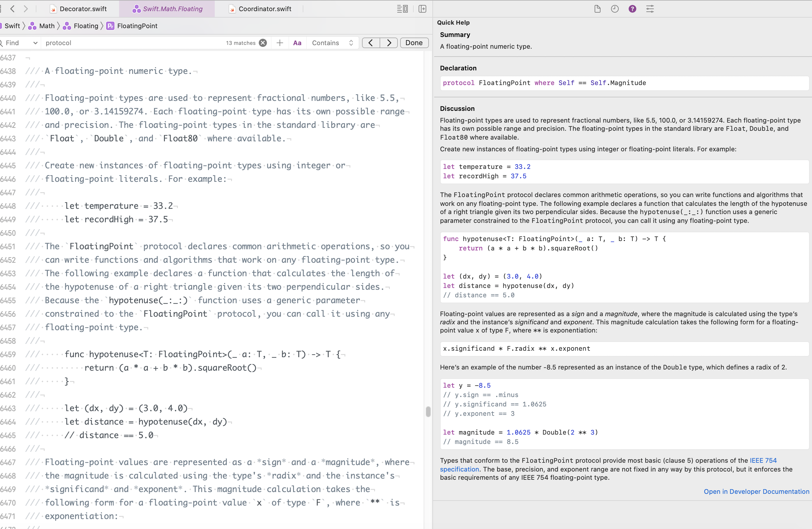812x529 pixels.
Task: Click the Editor Options lines icon
Action: (x=402, y=9)
